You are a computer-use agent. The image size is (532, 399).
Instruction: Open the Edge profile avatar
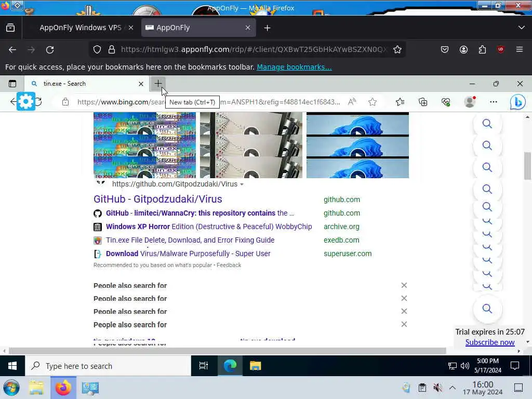tap(470, 102)
